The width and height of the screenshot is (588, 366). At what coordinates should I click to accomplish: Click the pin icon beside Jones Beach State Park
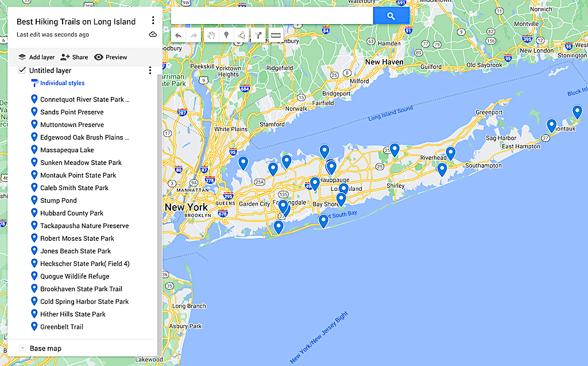pyautogui.click(x=34, y=251)
